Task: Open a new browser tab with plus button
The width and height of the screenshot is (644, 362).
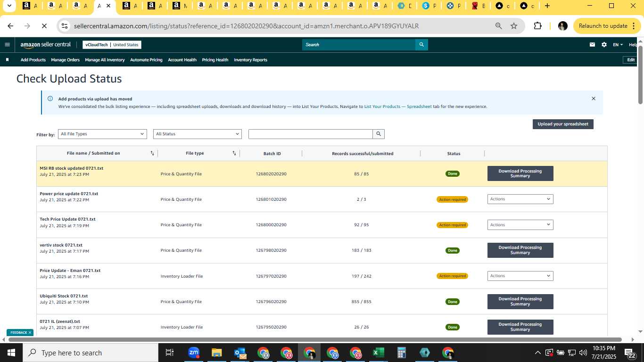Action: pyautogui.click(x=547, y=6)
